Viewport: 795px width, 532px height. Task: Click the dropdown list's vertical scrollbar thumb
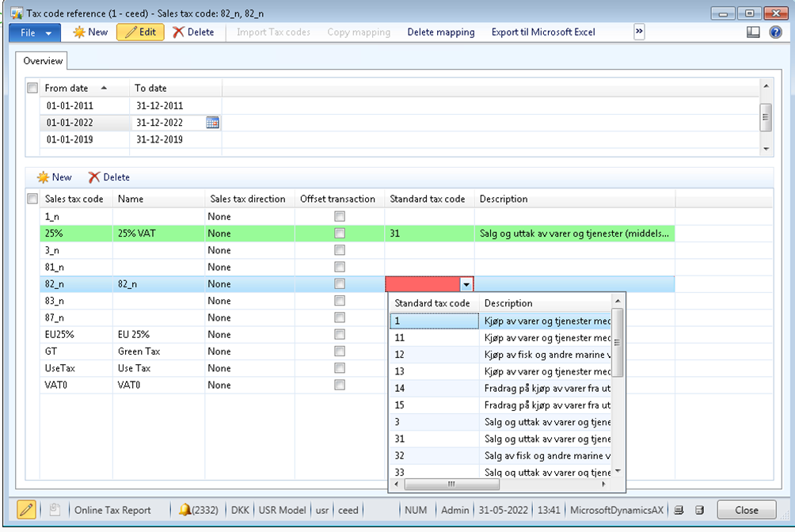tap(617, 342)
